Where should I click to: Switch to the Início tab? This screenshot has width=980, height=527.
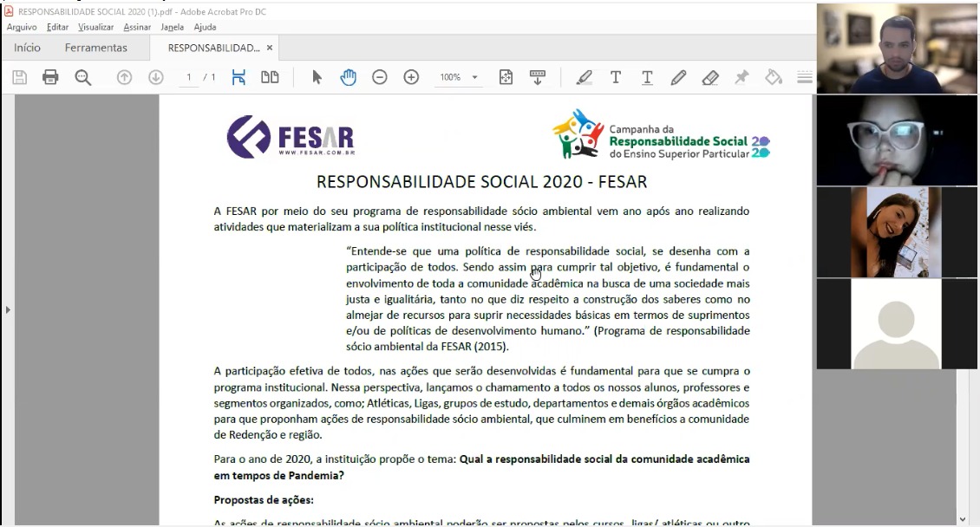[27, 48]
